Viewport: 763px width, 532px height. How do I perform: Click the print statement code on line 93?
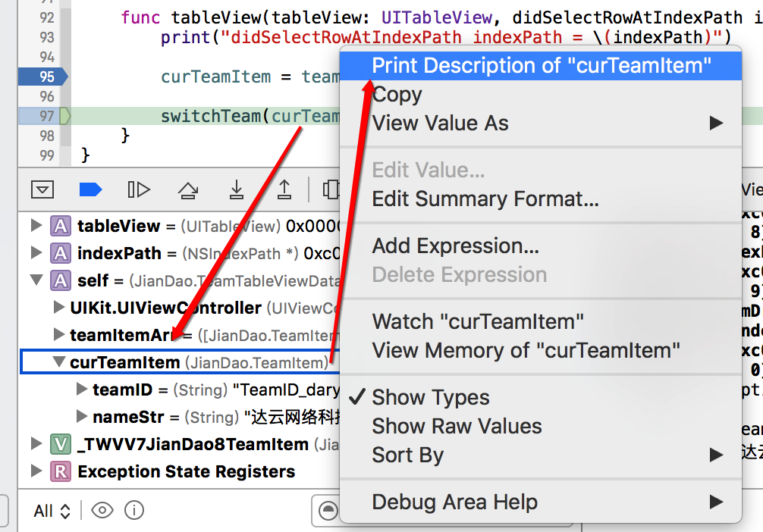tap(446, 37)
